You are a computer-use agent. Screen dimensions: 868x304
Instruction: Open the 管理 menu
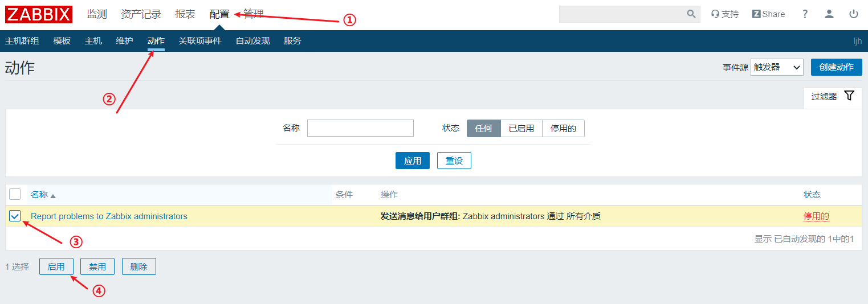pos(254,14)
